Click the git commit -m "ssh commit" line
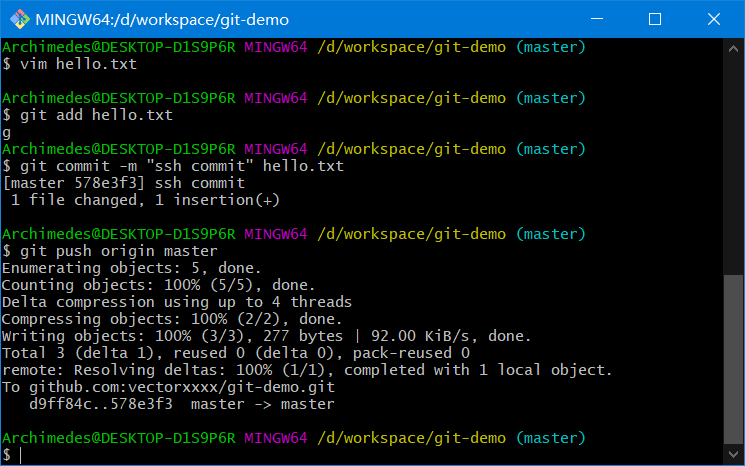The height and width of the screenshot is (466, 745). pyautogui.click(x=173, y=166)
